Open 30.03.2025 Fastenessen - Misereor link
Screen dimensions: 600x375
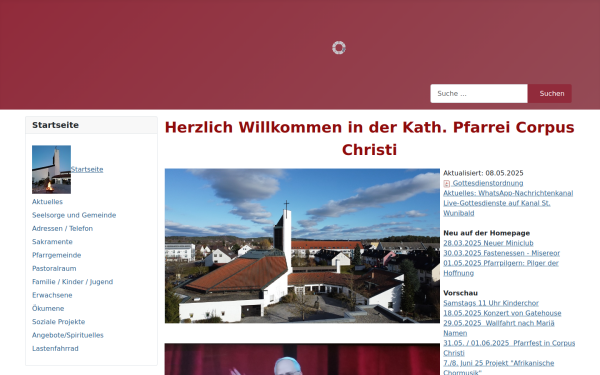click(501, 253)
